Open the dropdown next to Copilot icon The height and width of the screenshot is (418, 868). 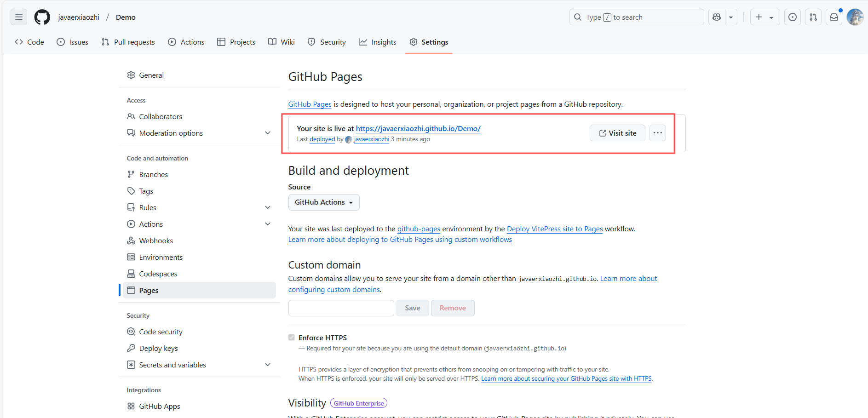click(731, 17)
